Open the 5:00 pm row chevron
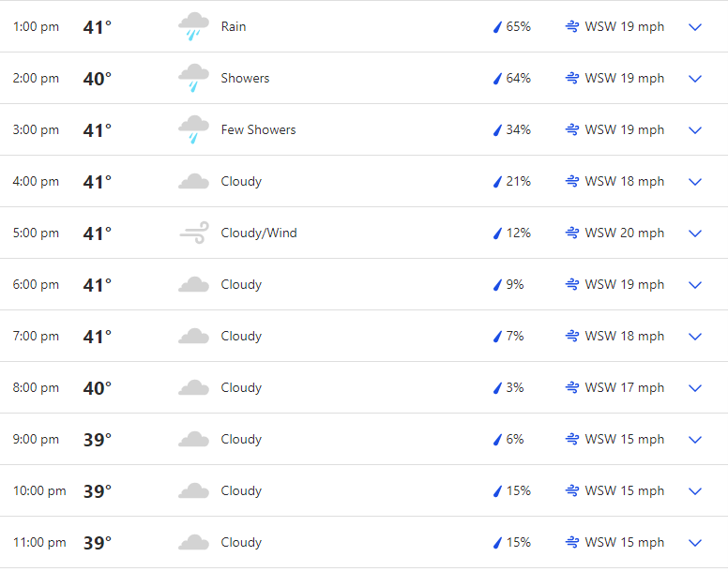This screenshot has width=728, height=572. click(x=695, y=233)
